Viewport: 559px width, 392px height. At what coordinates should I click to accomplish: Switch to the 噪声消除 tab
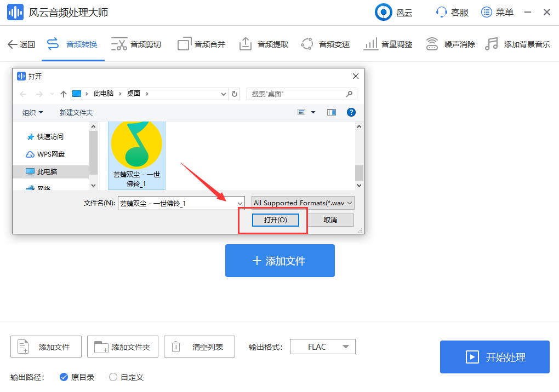(x=450, y=44)
